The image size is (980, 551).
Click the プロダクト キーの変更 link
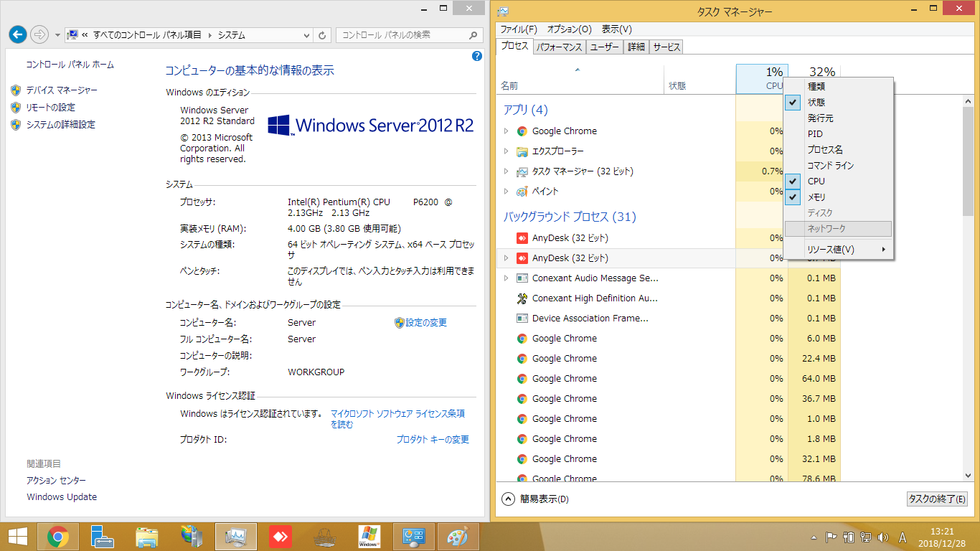433,439
